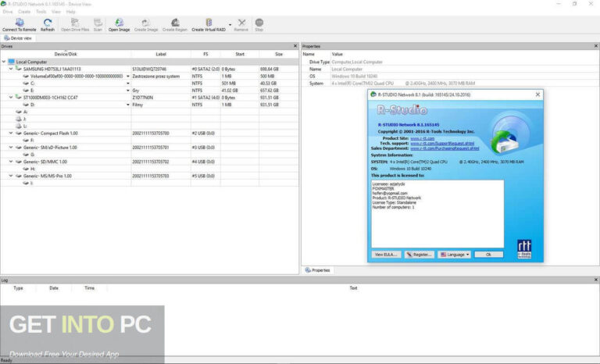Click the Connect To Remote toolbar icon
600x364 pixels.
tap(19, 23)
